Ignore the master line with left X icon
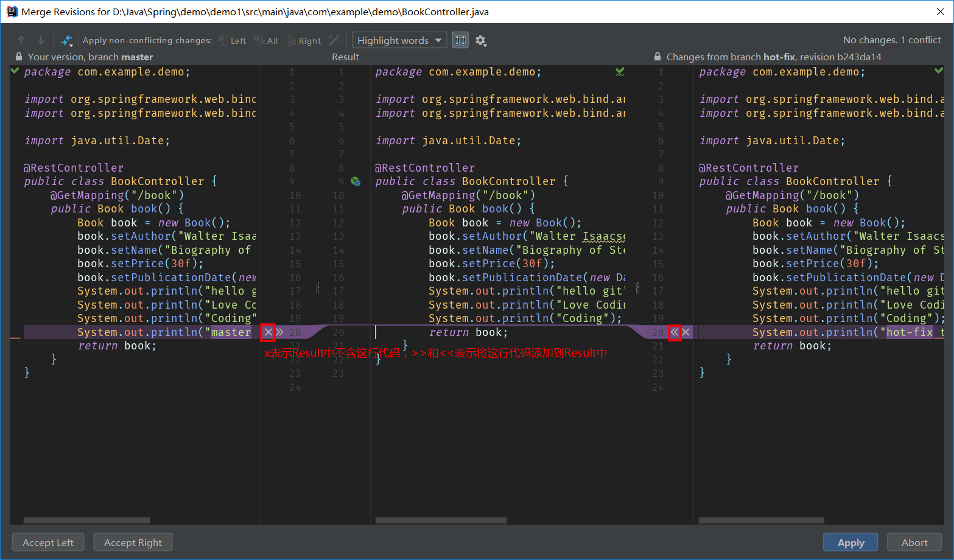 coord(268,332)
